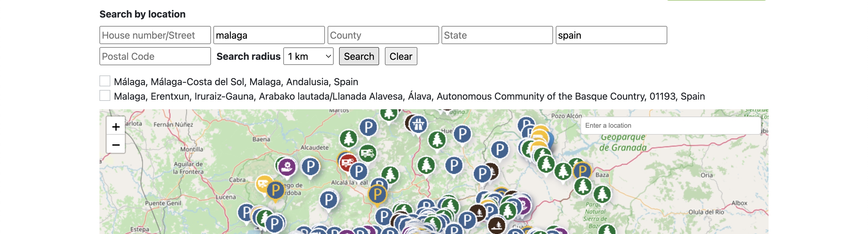The height and width of the screenshot is (234, 868).
Task: Click the 'Enter a location' map search box
Action: click(x=670, y=126)
